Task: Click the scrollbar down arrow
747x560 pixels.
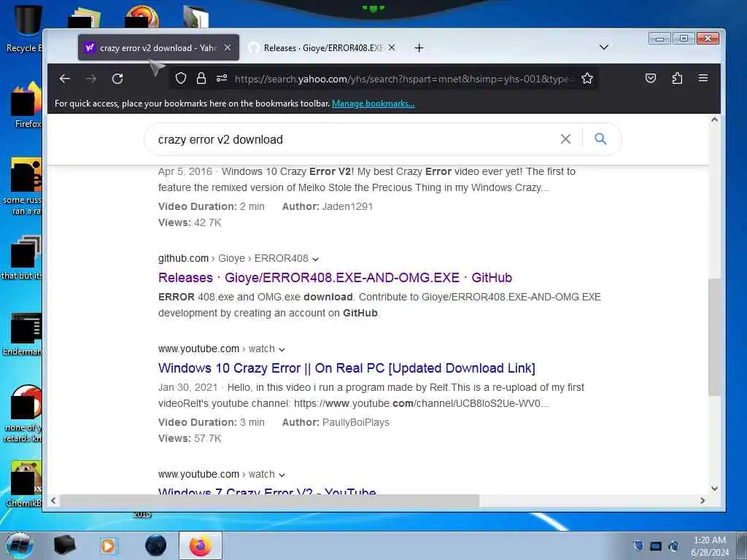Action: pos(714,489)
